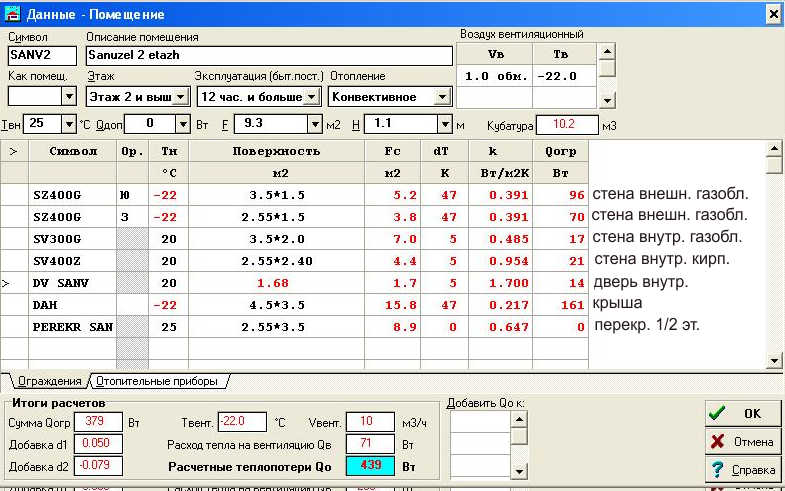Click the Символ column header

(x=73, y=151)
